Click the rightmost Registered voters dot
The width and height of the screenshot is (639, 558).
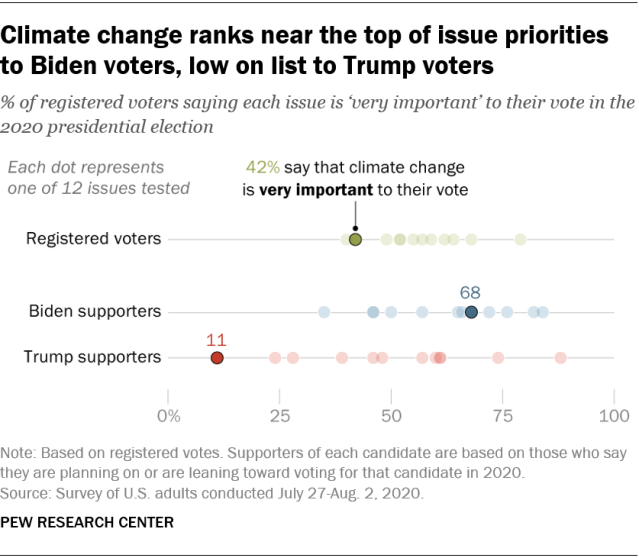520,240
